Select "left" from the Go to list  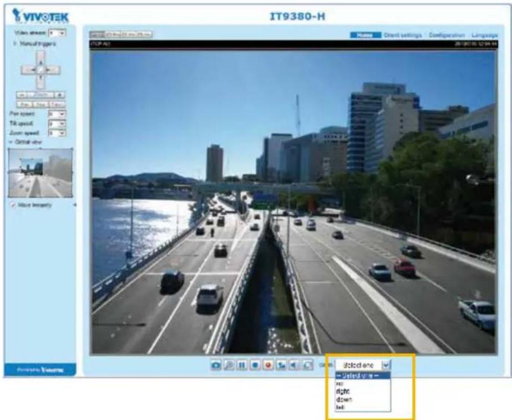coord(363,407)
